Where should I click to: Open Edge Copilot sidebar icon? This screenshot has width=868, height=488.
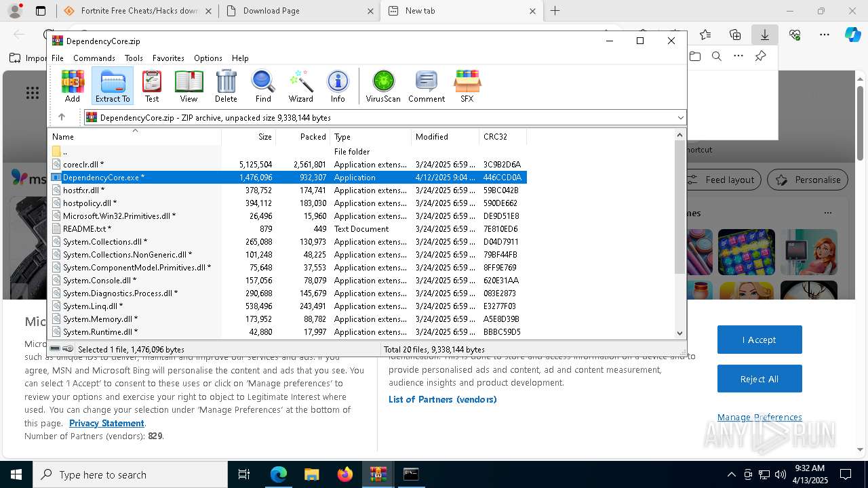tap(853, 35)
